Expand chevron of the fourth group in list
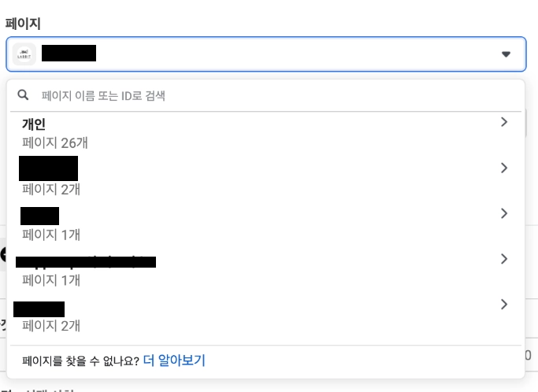 pyautogui.click(x=504, y=259)
